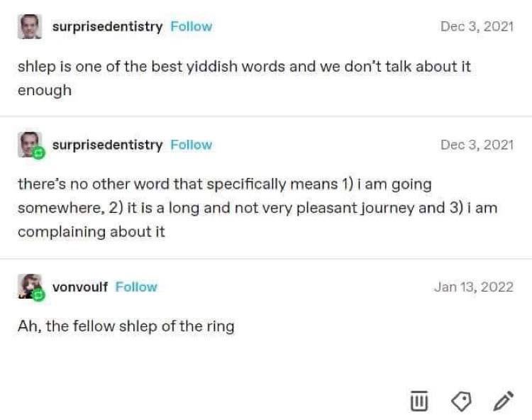Click green reblog badge on vonvoulf's avatar

tap(38, 294)
